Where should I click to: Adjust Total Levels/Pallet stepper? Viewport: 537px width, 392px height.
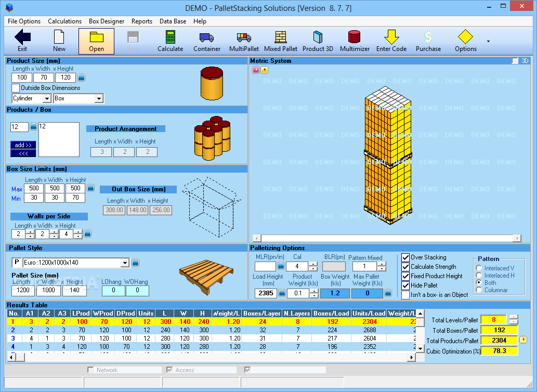click(x=514, y=319)
